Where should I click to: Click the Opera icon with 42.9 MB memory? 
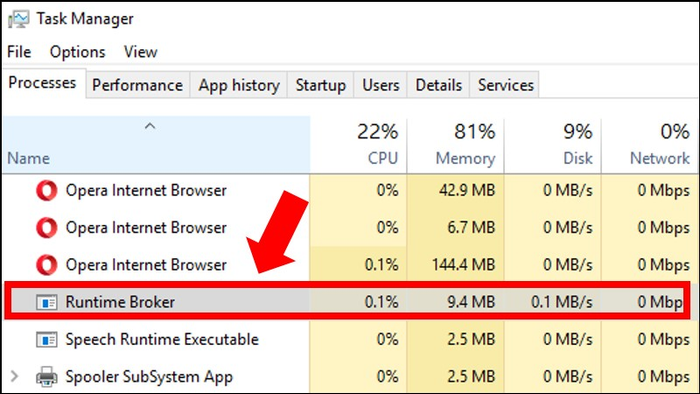(x=46, y=191)
